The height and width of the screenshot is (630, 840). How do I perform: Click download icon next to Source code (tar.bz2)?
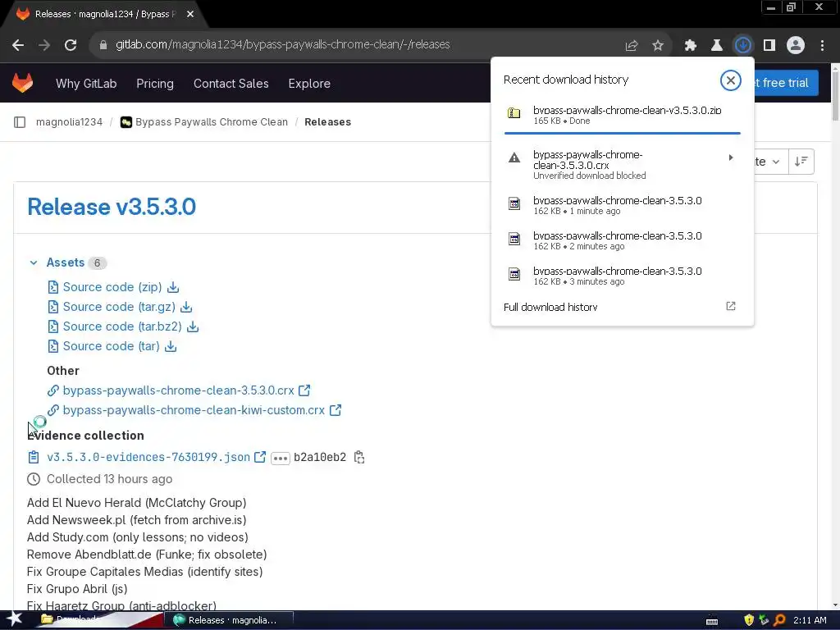point(193,326)
